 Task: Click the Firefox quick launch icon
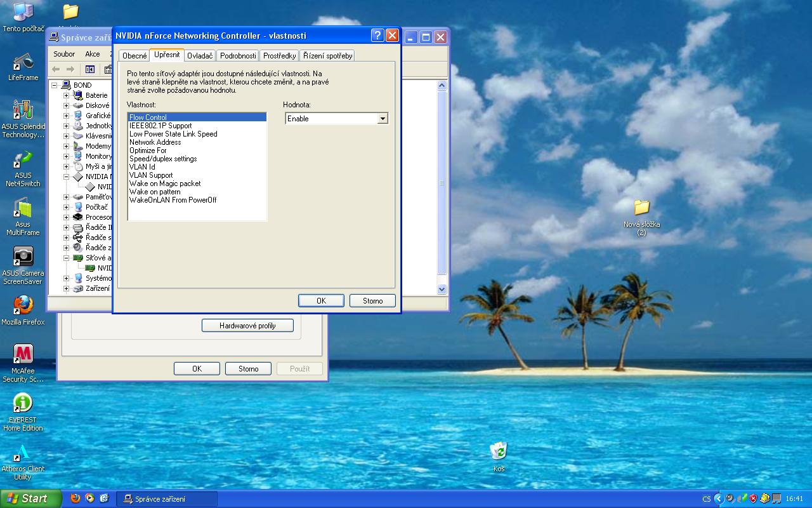[75, 498]
